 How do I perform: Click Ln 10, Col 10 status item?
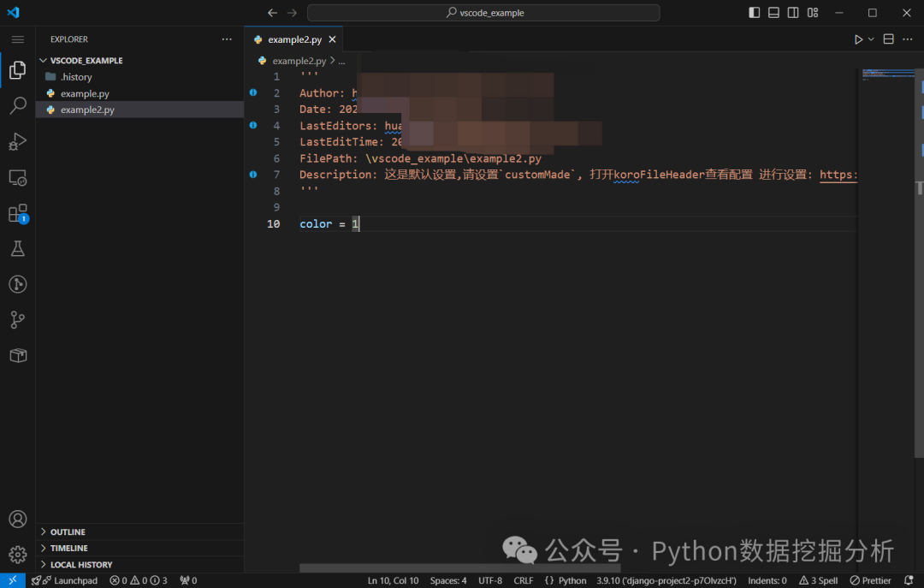(393, 580)
